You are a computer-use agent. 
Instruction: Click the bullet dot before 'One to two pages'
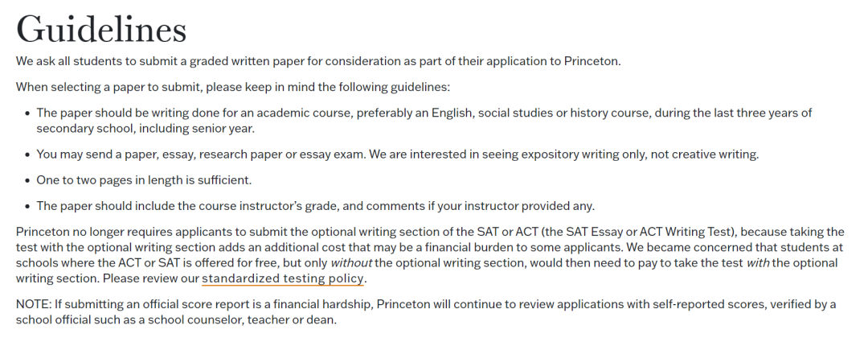[27, 180]
